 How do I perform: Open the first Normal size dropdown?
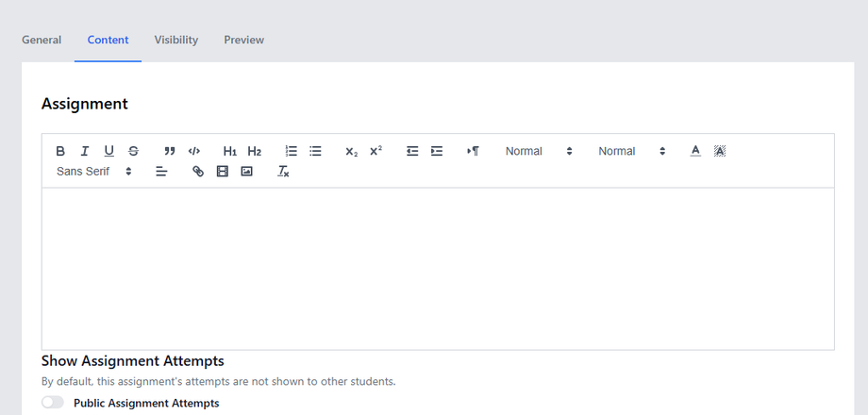[539, 151]
